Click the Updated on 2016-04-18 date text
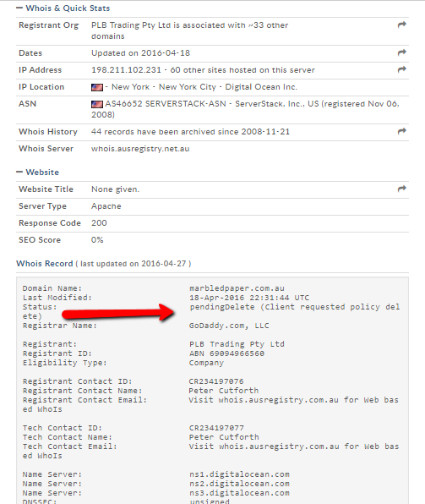The image size is (425, 504). (141, 53)
